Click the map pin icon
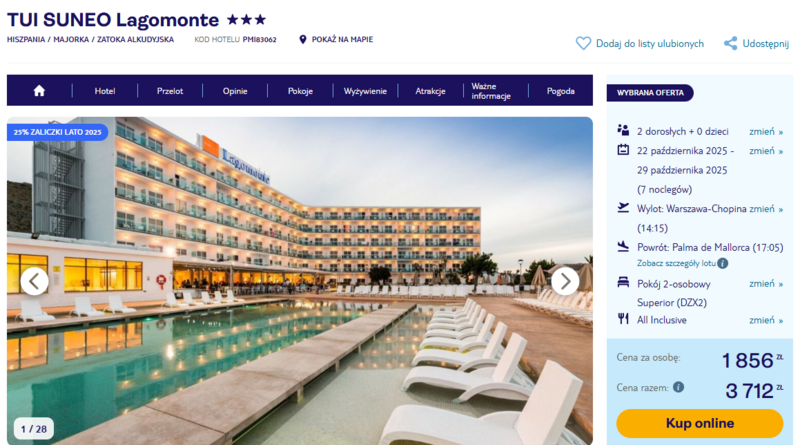 (x=303, y=39)
